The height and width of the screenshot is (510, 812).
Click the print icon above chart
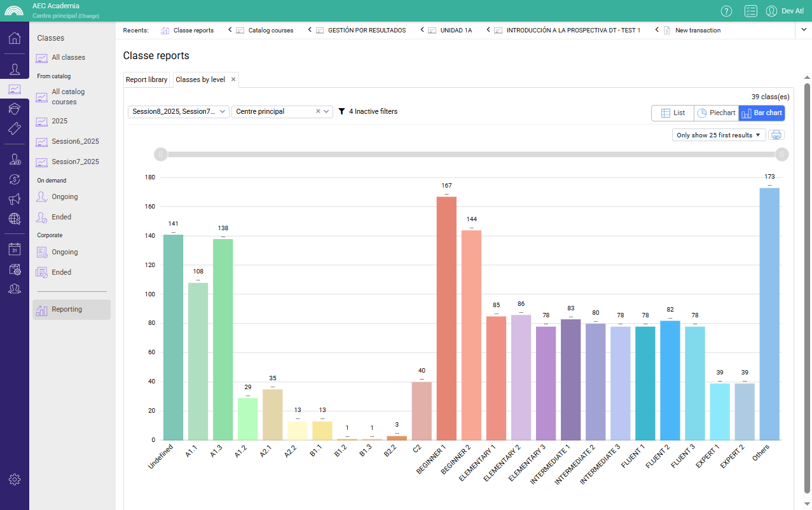776,135
